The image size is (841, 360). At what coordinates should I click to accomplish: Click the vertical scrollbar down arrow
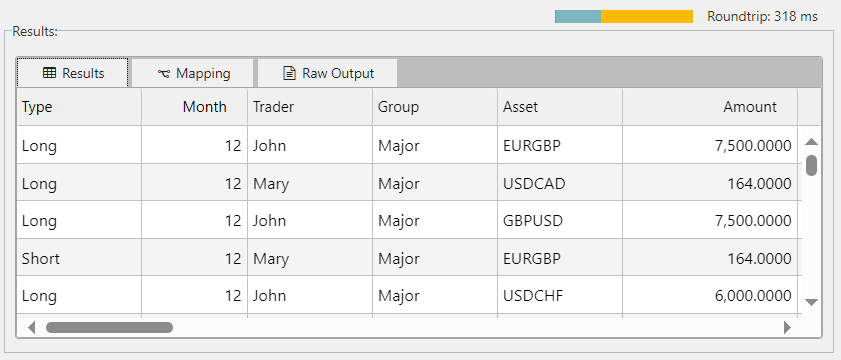click(812, 302)
